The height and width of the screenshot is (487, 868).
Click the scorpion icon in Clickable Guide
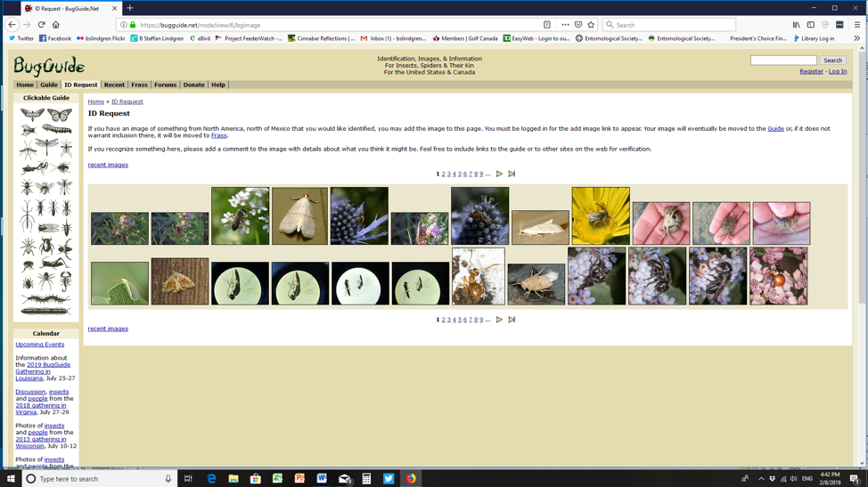click(65, 280)
